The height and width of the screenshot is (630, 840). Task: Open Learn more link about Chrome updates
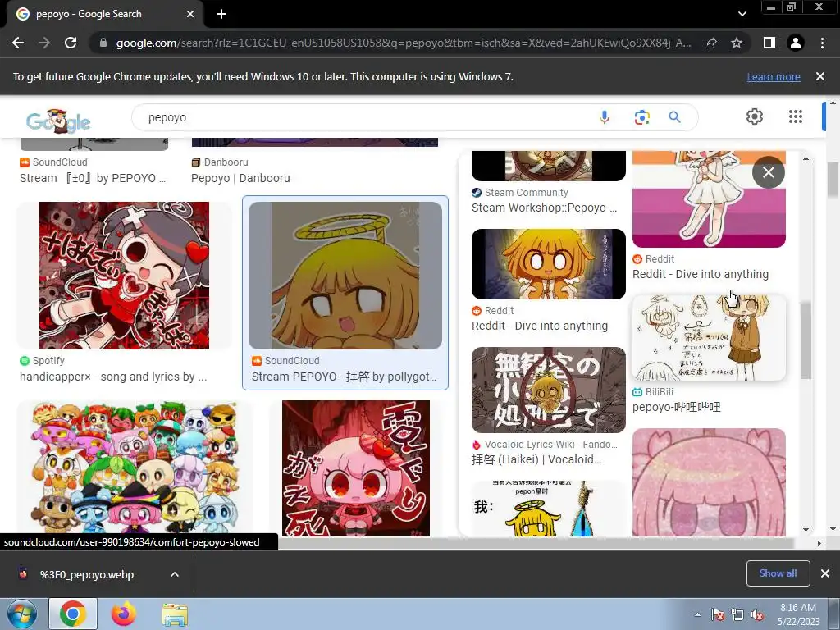click(774, 76)
